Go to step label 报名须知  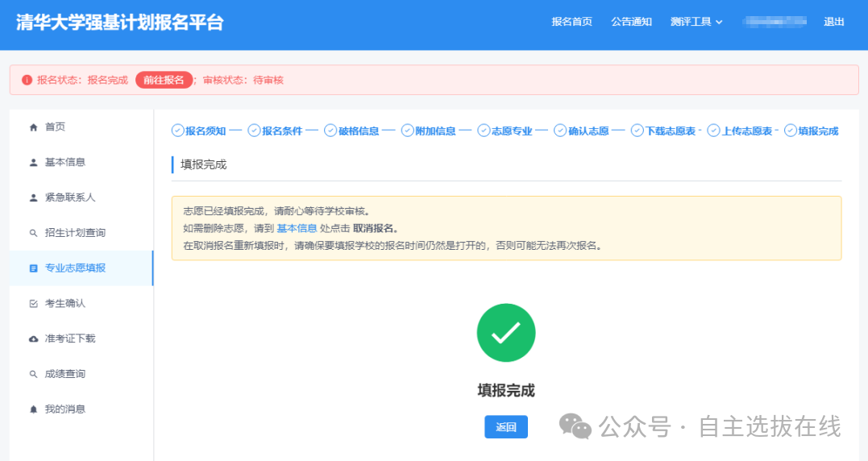206,131
